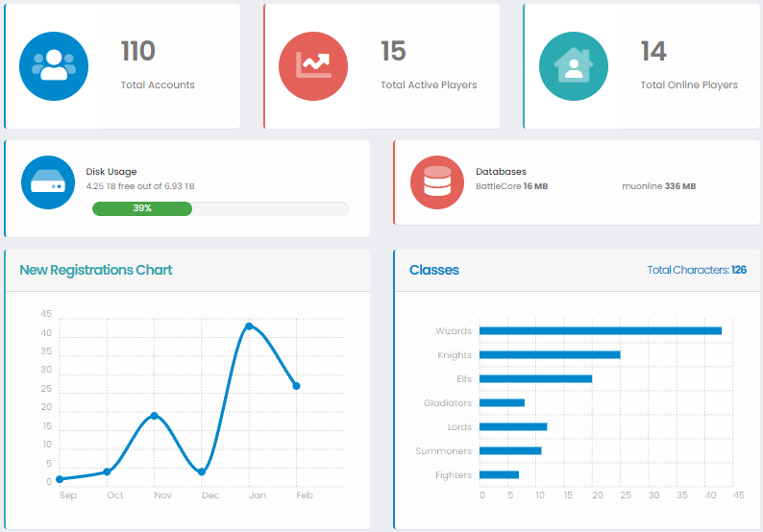Viewport: 763px width, 532px height.
Task: Click the '4.25 TB free out of 6.93 TB' text
Action: pyautogui.click(x=140, y=186)
